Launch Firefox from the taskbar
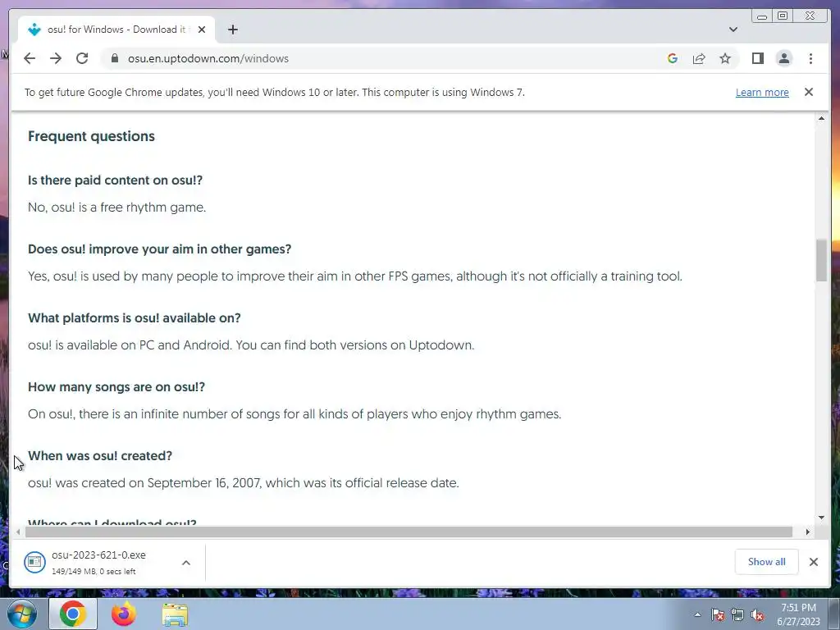 pos(124,614)
